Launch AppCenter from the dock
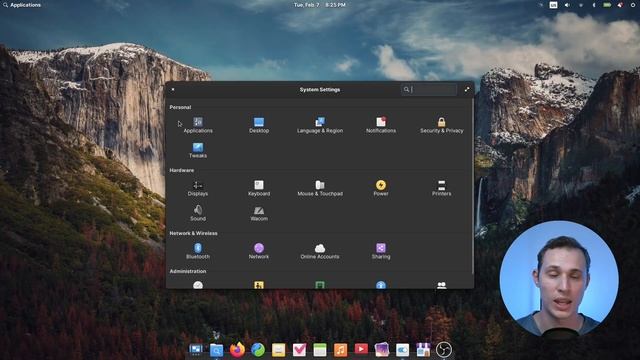640x360 pixels. click(x=423, y=350)
